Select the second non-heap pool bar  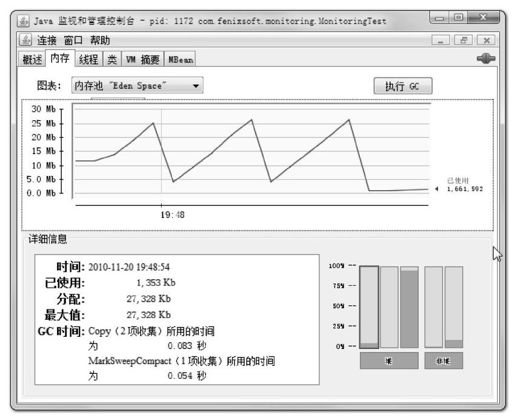pyautogui.click(x=454, y=307)
